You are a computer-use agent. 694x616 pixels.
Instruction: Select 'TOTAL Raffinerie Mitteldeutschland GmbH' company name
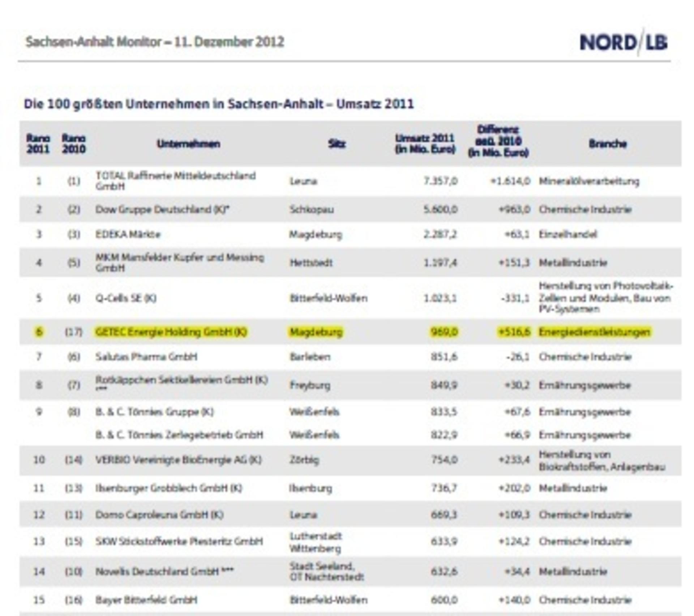[x=176, y=181]
